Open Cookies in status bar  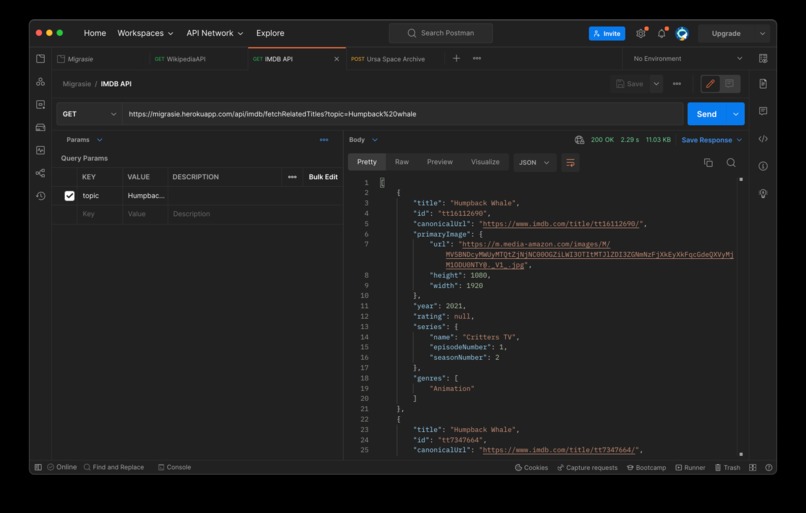531,467
